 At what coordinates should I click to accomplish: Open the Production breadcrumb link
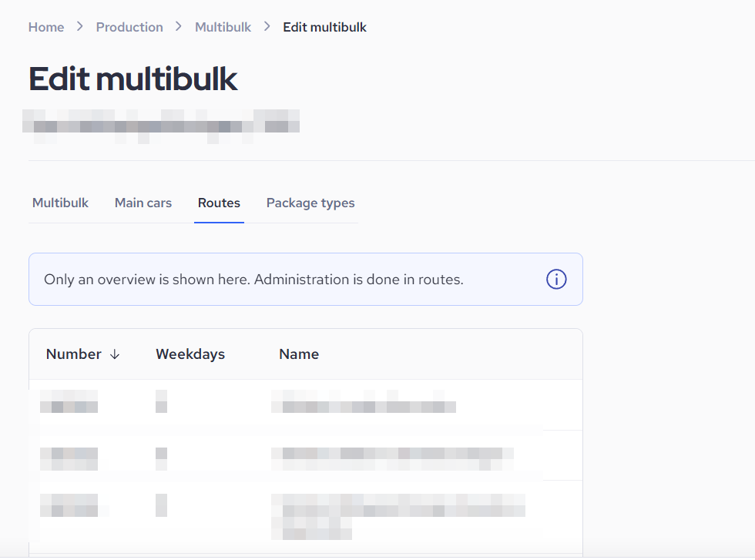pos(129,27)
